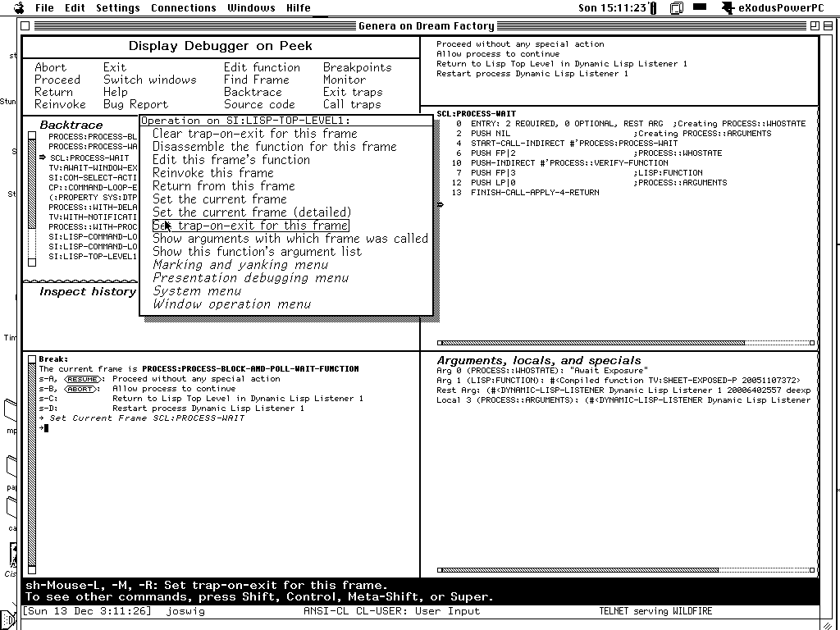Select backtrace frame TV:AWAIT-WINDOW-EX
Screen dimensions: 840x630
[x=93, y=167]
